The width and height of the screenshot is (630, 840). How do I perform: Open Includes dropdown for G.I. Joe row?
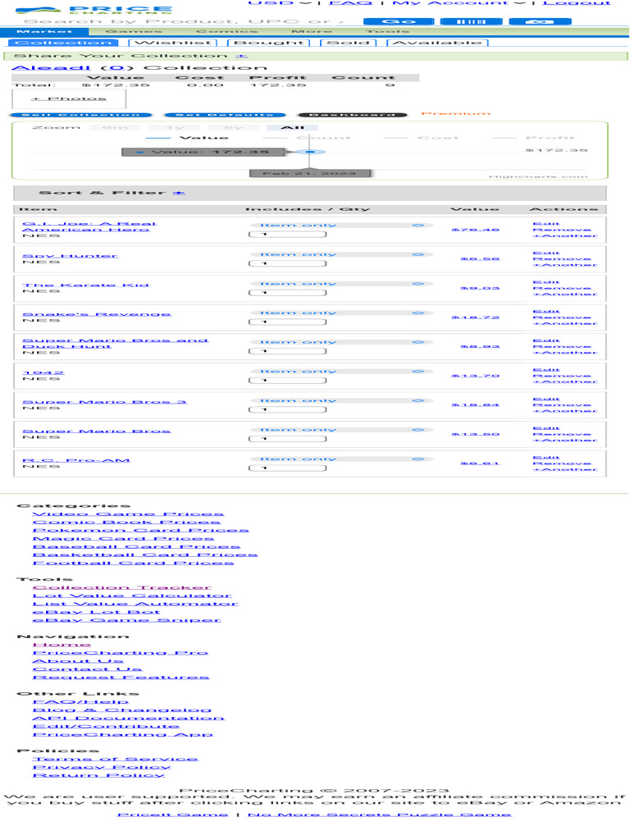click(342, 226)
